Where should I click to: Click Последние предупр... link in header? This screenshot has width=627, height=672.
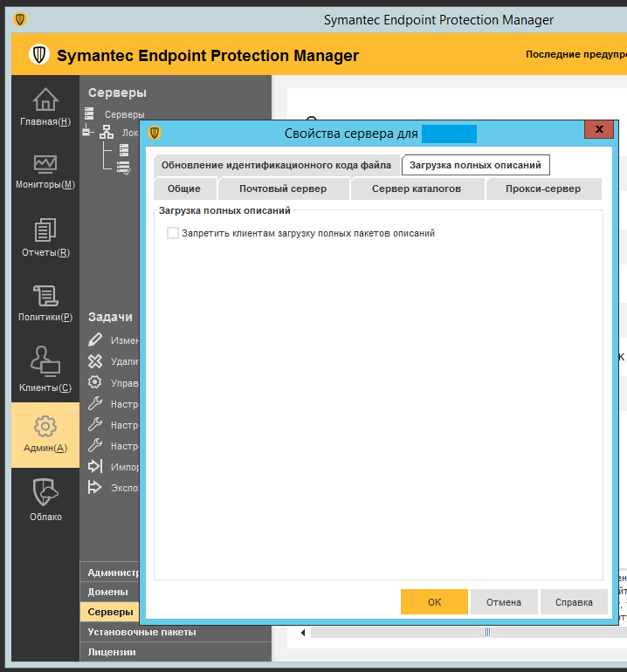576,54
